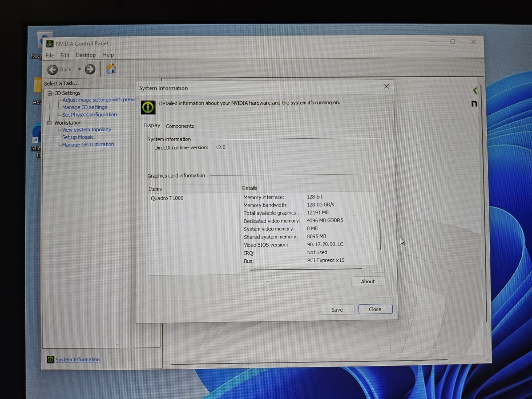Image resolution: width=532 pixels, height=399 pixels.
Task: Select the Display tab
Action: pos(152,125)
